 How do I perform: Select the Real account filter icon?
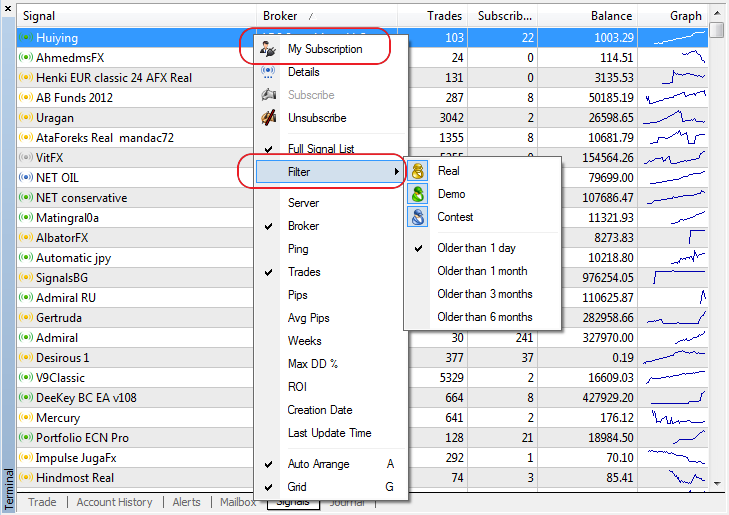pyautogui.click(x=418, y=171)
